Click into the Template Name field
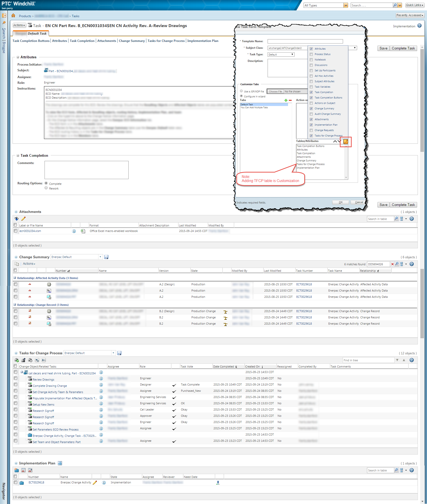Viewport: 427px width, 504px height. pyautogui.click(x=305, y=41)
